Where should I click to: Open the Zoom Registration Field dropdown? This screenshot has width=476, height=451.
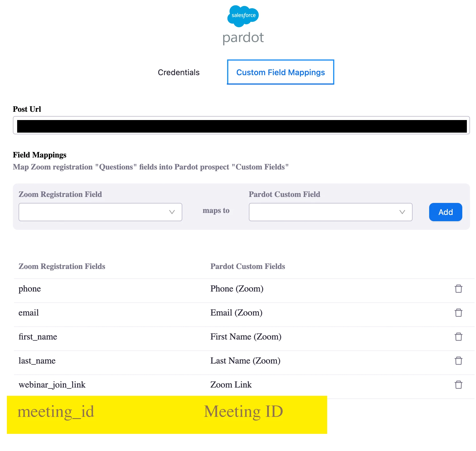pos(100,212)
